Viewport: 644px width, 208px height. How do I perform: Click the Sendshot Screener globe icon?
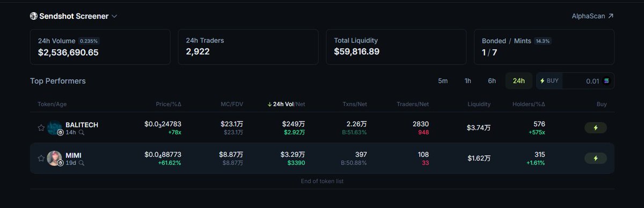(34, 16)
